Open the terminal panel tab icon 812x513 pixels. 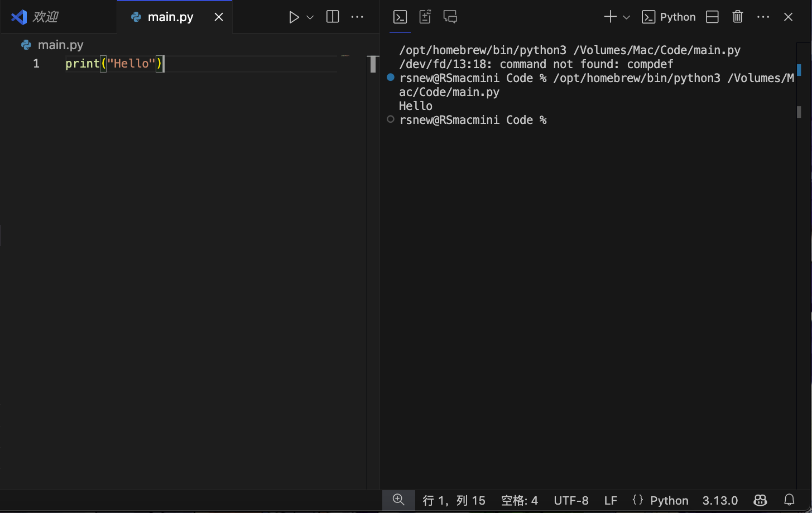[x=400, y=17]
